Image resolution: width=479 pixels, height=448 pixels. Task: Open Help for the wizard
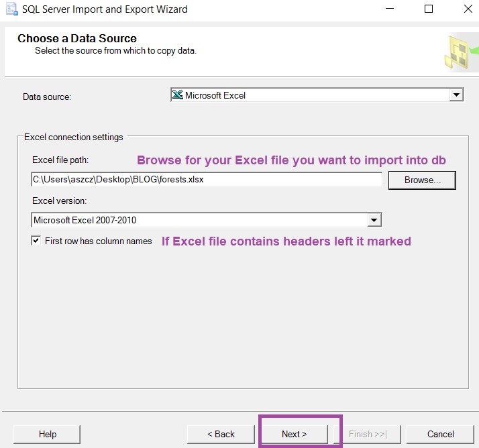(48, 434)
